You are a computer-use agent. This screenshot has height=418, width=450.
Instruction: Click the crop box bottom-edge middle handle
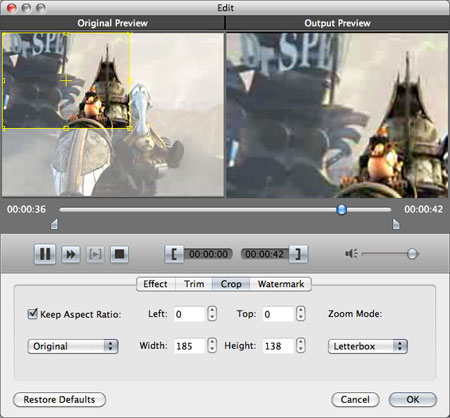point(66,128)
